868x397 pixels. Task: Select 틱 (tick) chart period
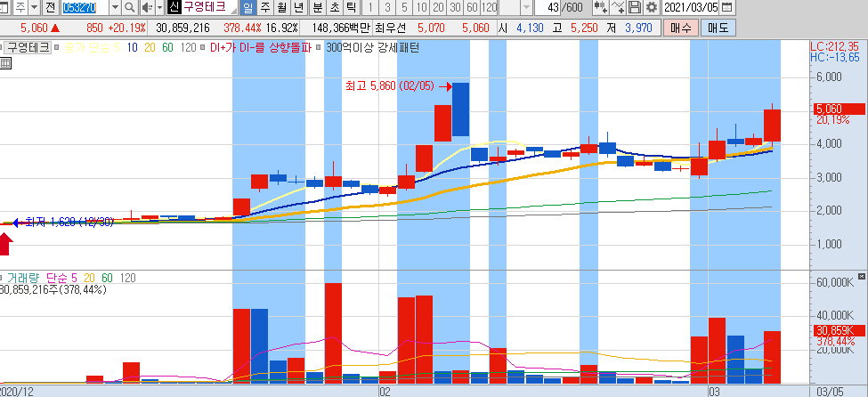351,8
